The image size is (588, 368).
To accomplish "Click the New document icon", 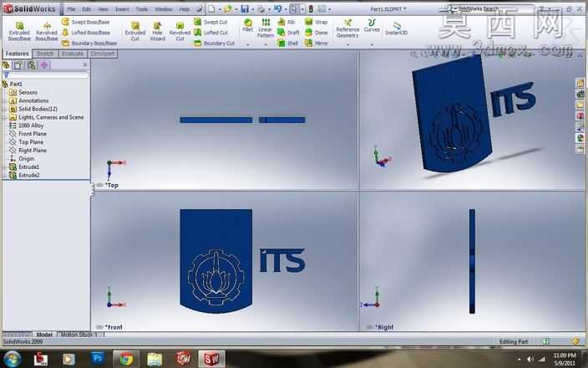I will (x=212, y=8).
